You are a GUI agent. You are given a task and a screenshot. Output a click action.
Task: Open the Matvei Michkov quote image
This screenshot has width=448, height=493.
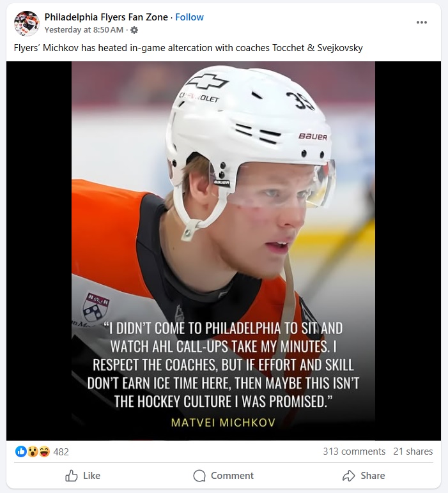pos(224,250)
